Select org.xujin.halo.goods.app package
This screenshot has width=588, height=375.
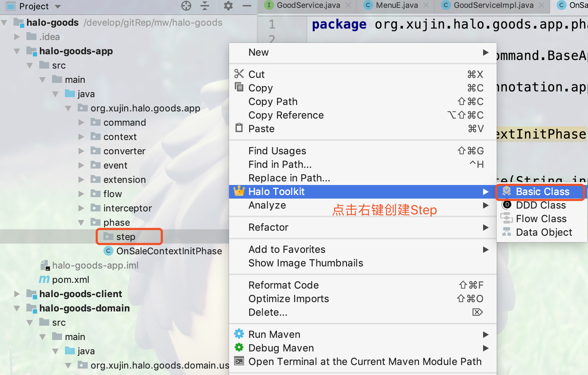pos(145,108)
